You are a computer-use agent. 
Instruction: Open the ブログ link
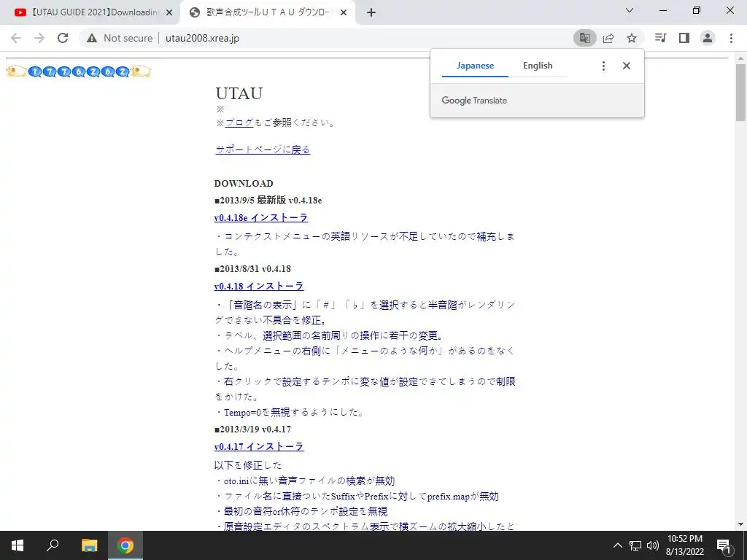[239, 122]
